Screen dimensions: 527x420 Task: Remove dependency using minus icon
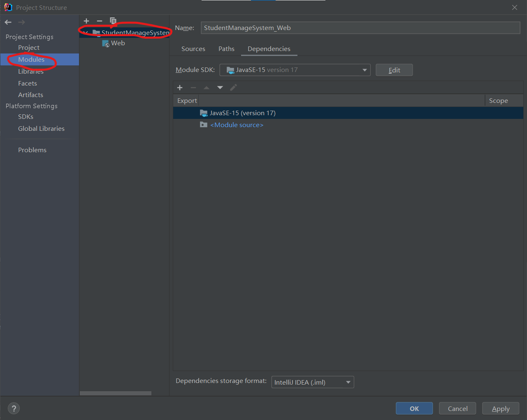(x=193, y=88)
